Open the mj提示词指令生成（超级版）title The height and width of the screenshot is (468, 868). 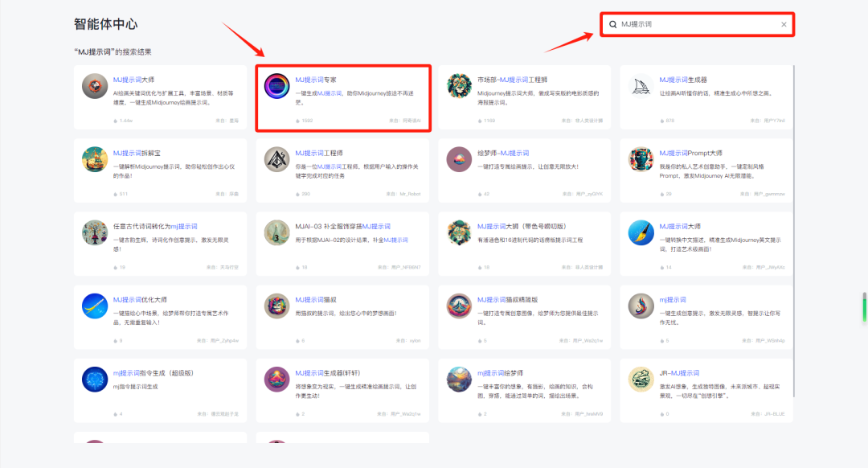click(x=154, y=373)
